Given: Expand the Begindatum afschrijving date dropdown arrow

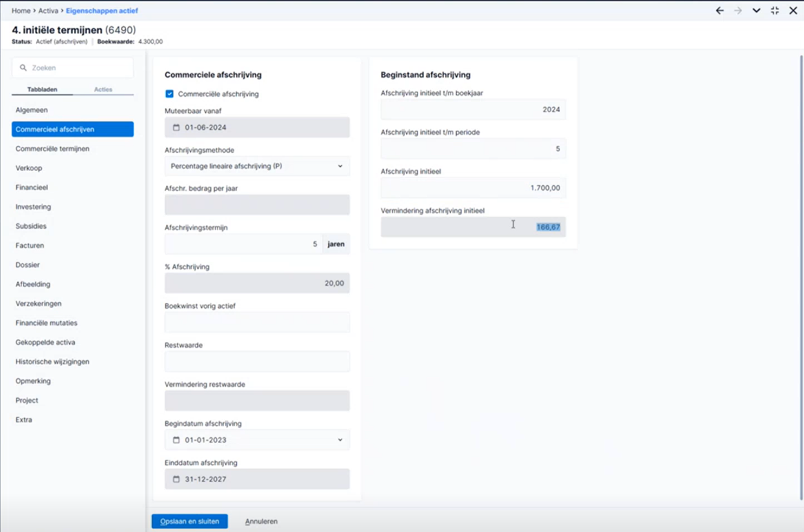Looking at the screenshot, I should [x=340, y=440].
